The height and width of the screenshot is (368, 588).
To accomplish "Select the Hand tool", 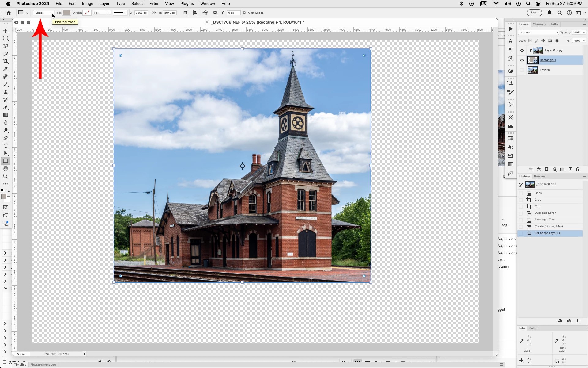I will tap(6, 169).
